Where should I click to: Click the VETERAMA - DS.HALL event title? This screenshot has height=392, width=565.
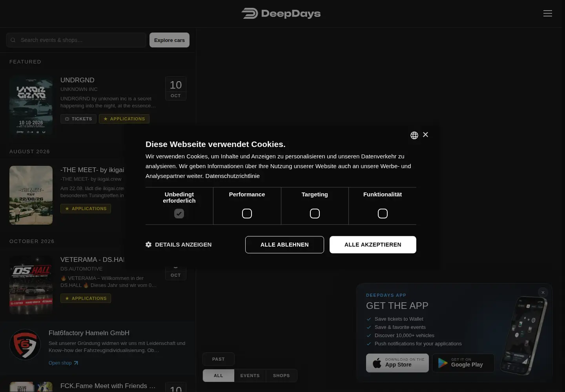[x=93, y=260]
